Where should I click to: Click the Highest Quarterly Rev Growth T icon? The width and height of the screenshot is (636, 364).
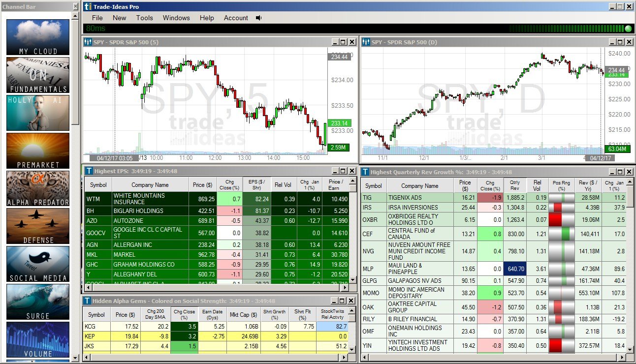pyautogui.click(x=365, y=172)
